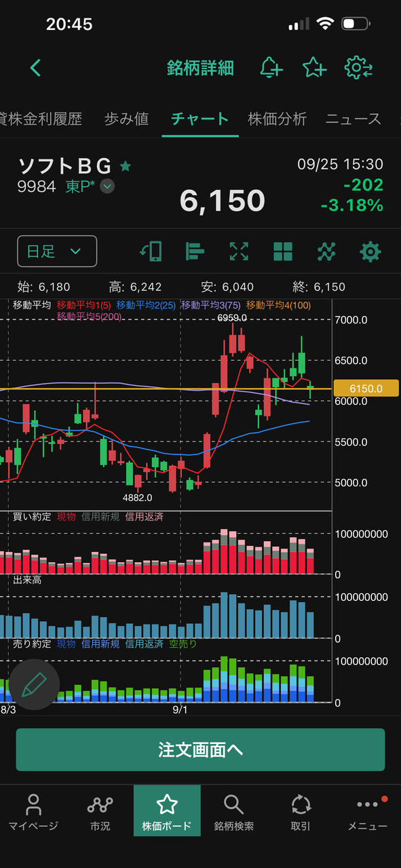Tap the 移動平均2(25) legend label
The width and height of the screenshot is (401, 868).
pyautogui.click(x=146, y=306)
